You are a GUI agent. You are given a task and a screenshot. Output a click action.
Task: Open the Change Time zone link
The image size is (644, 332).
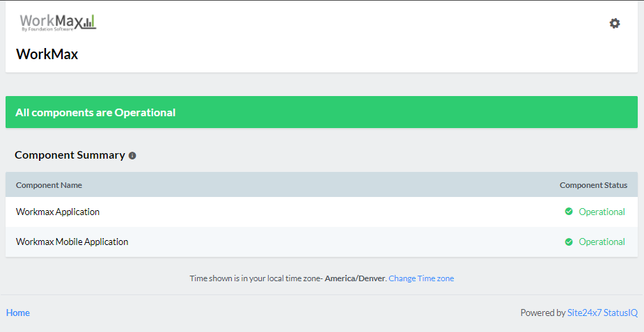[x=421, y=278]
